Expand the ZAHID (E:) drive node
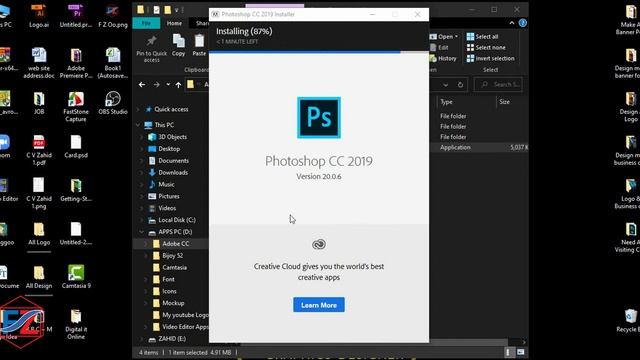 tap(141, 339)
